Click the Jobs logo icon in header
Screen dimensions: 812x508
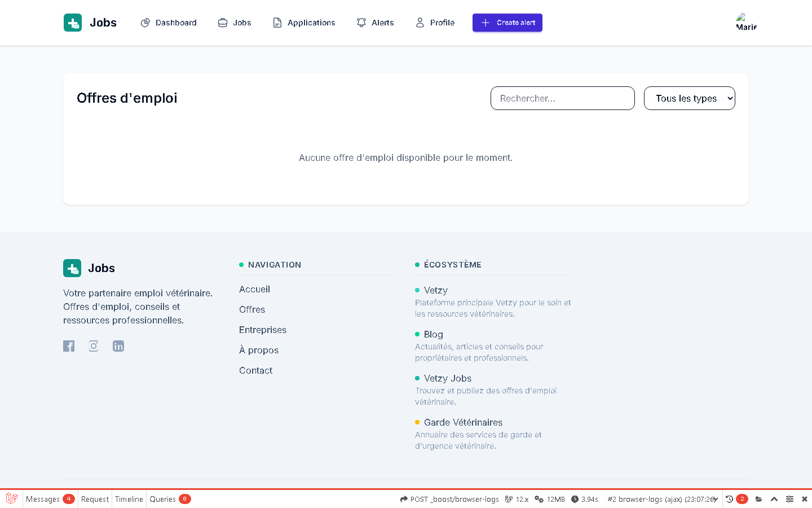click(x=73, y=23)
